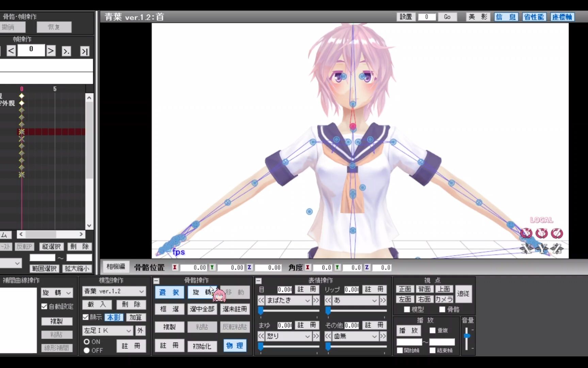The width and height of the screenshot is (588, 368).
Task: Jump to the next keyframe with the >. button
Action: (66, 51)
